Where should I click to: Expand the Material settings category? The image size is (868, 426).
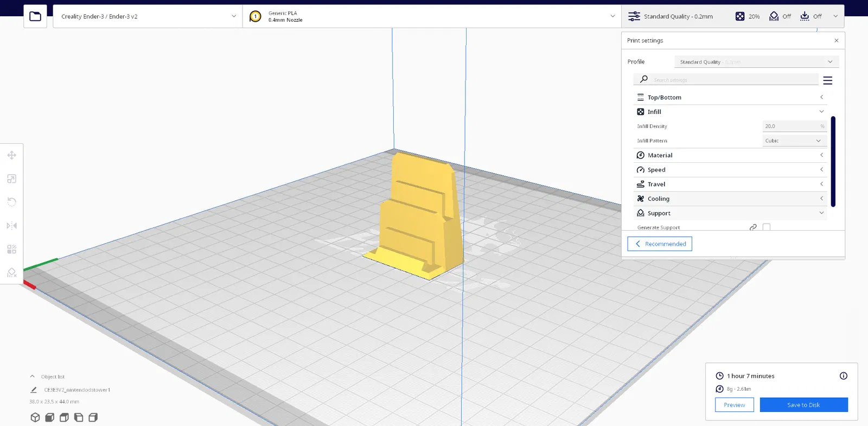[730, 155]
